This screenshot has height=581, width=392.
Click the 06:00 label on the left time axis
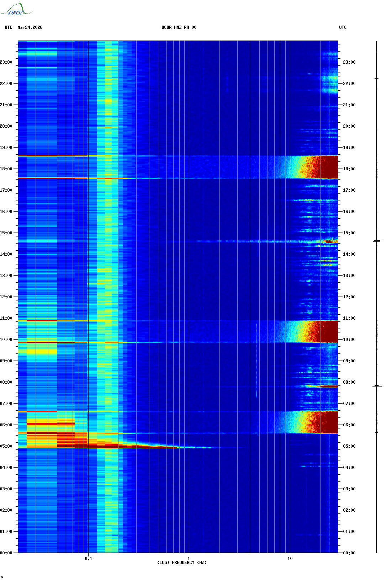coord(6,425)
